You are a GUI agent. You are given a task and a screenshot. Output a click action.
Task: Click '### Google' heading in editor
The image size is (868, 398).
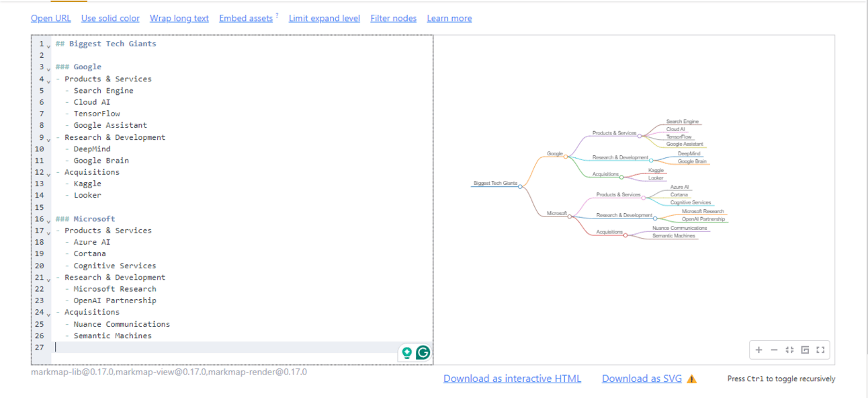78,67
